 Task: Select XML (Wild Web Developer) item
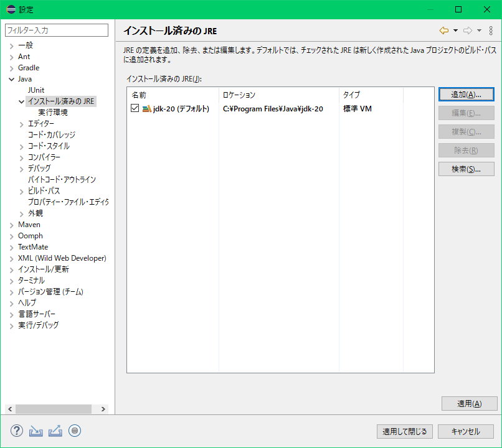point(62,258)
